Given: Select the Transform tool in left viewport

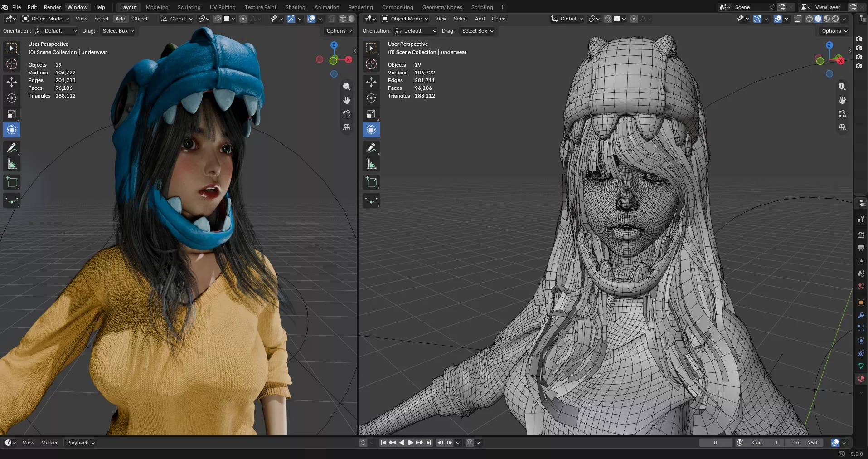Looking at the screenshot, I should (12, 130).
